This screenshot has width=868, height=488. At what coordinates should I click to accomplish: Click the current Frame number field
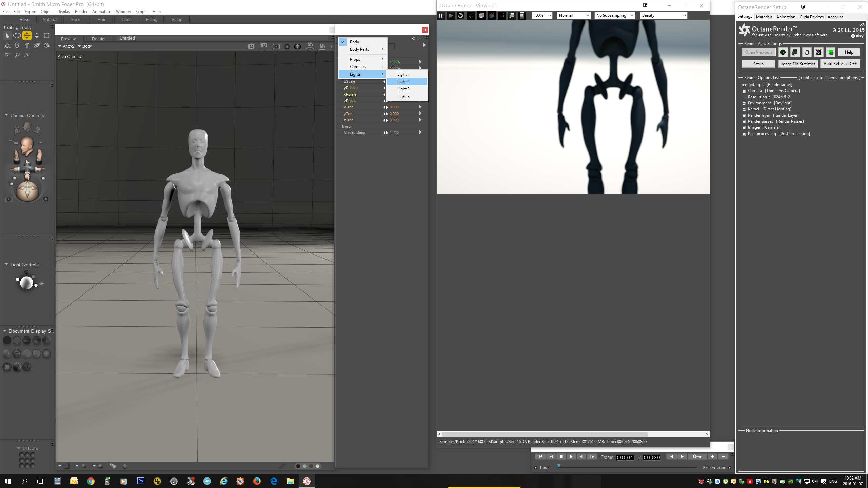click(x=625, y=457)
